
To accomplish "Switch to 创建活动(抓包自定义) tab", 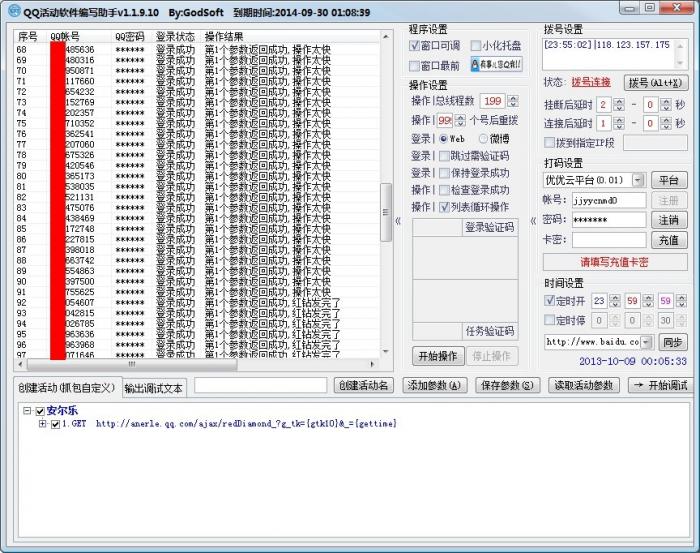I will pos(67,387).
